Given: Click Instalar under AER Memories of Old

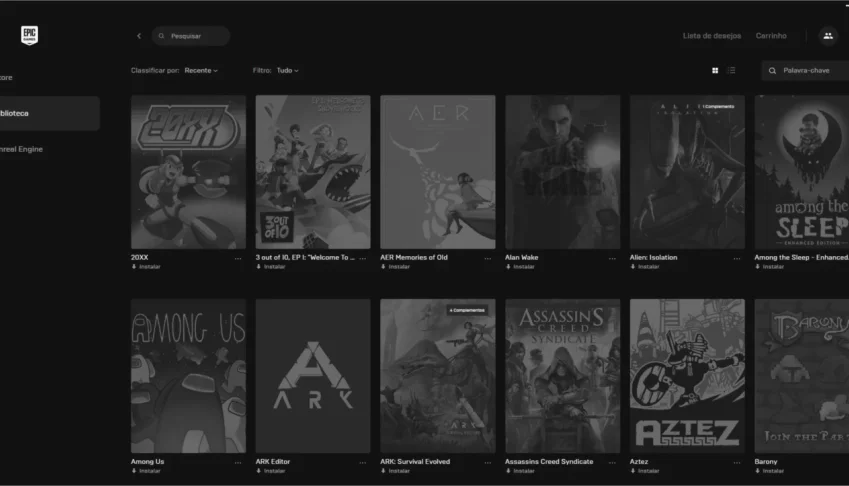Looking at the screenshot, I should (395, 267).
